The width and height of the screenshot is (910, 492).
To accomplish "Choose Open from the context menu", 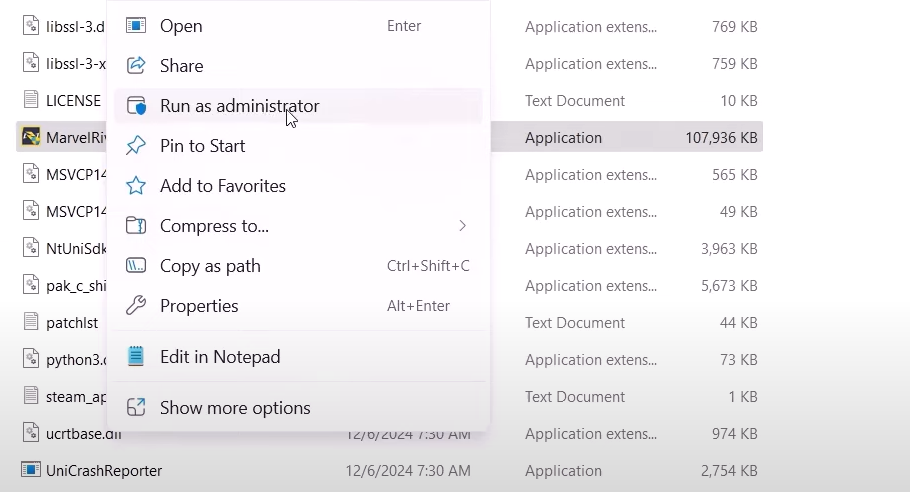I will point(181,26).
